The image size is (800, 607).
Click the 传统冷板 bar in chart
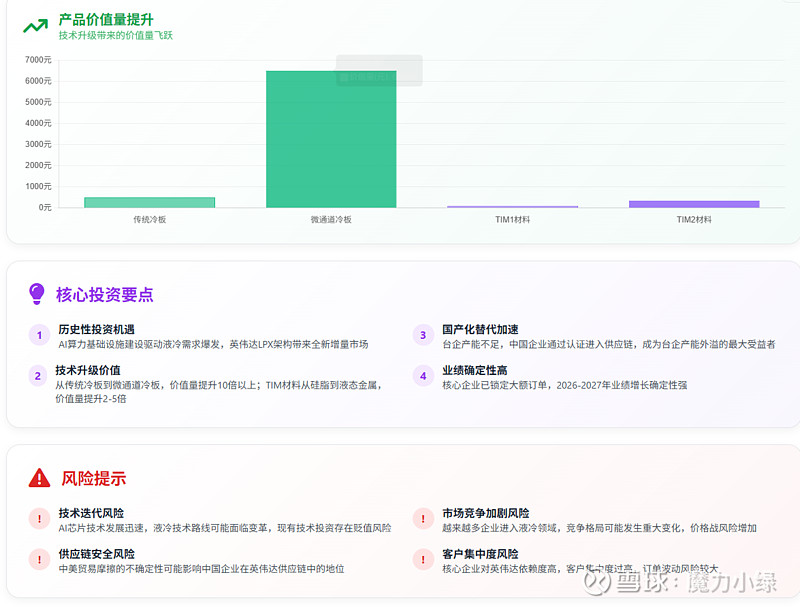149,203
